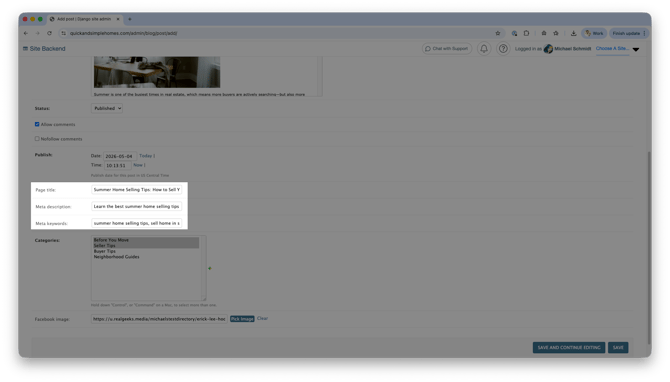
Task: Click the Today date shortcut link
Action: (145, 156)
